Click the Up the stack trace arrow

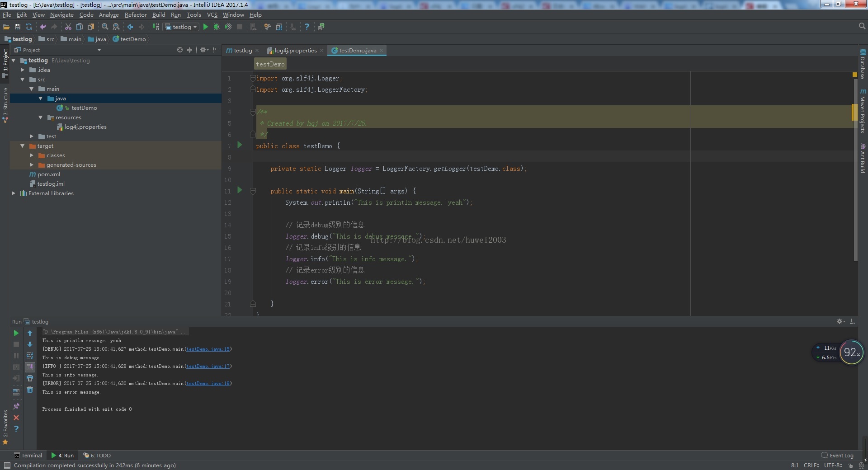[x=30, y=333]
